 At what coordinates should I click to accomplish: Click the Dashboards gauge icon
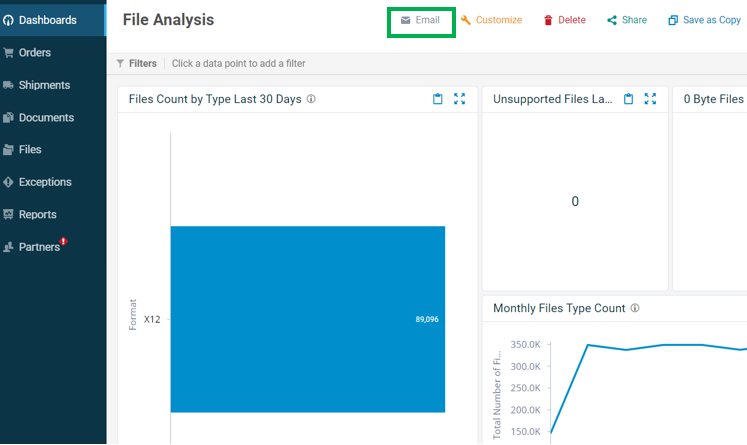(x=8, y=20)
